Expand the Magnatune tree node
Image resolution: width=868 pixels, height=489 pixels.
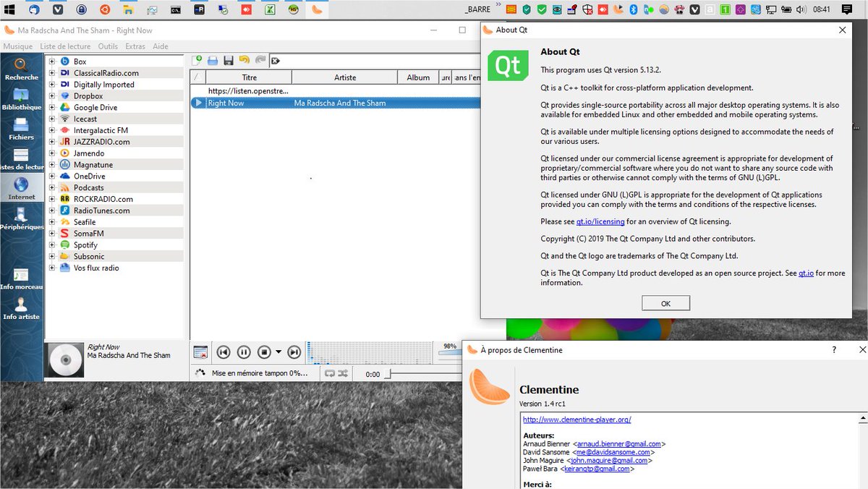coord(52,165)
